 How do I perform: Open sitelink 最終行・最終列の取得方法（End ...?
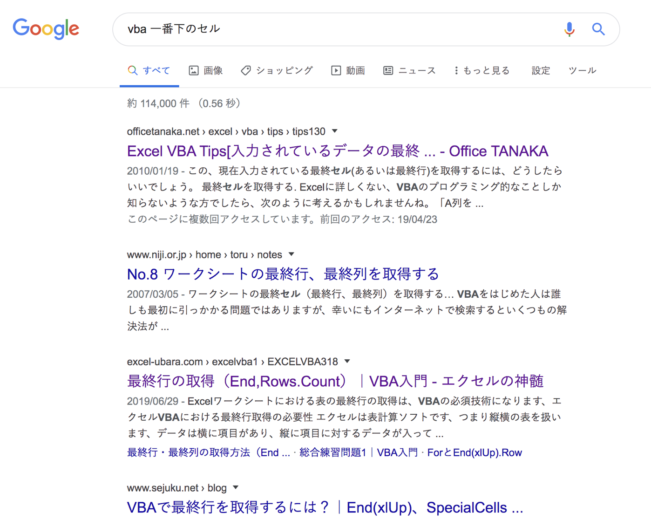(x=208, y=452)
